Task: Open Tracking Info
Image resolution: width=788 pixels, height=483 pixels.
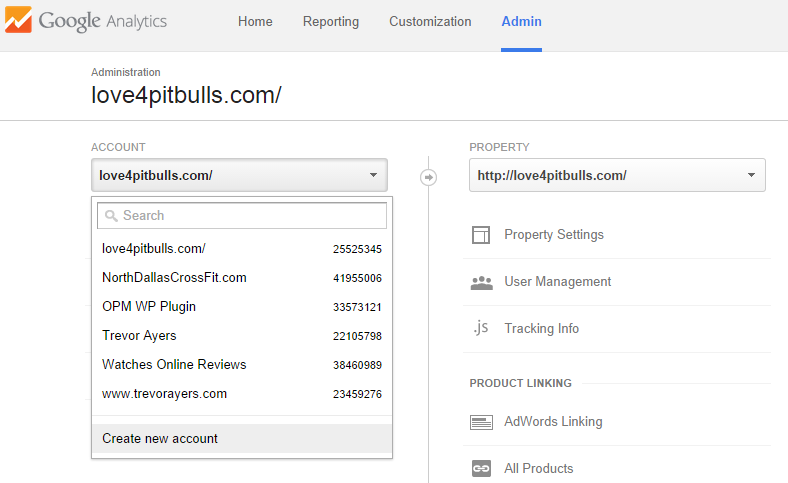Action: pyautogui.click(x=542, y=328)
